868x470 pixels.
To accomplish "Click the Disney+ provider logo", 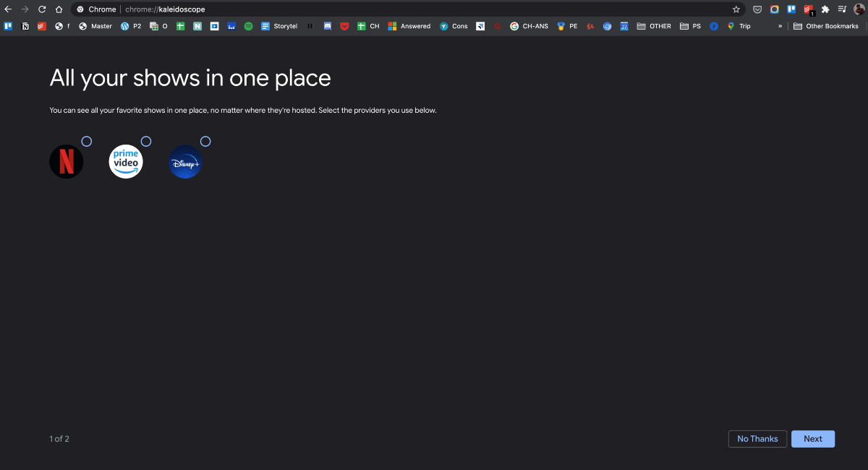I will click(x=185, y=161).
